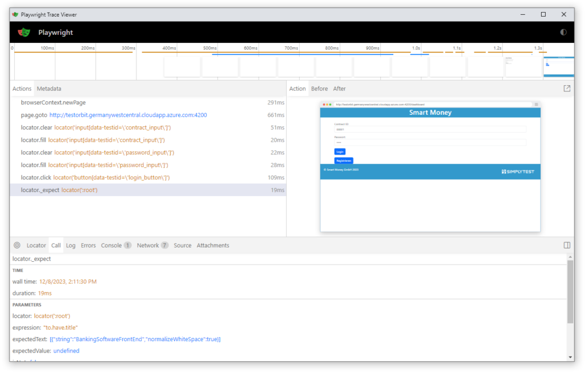Switch to the Metadata tab
The width and height of the screenshot is (588, 372).
(x=49, y=89)
